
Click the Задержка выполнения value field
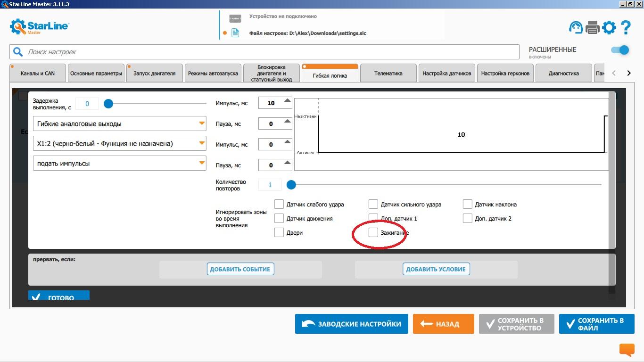(87, 104)
